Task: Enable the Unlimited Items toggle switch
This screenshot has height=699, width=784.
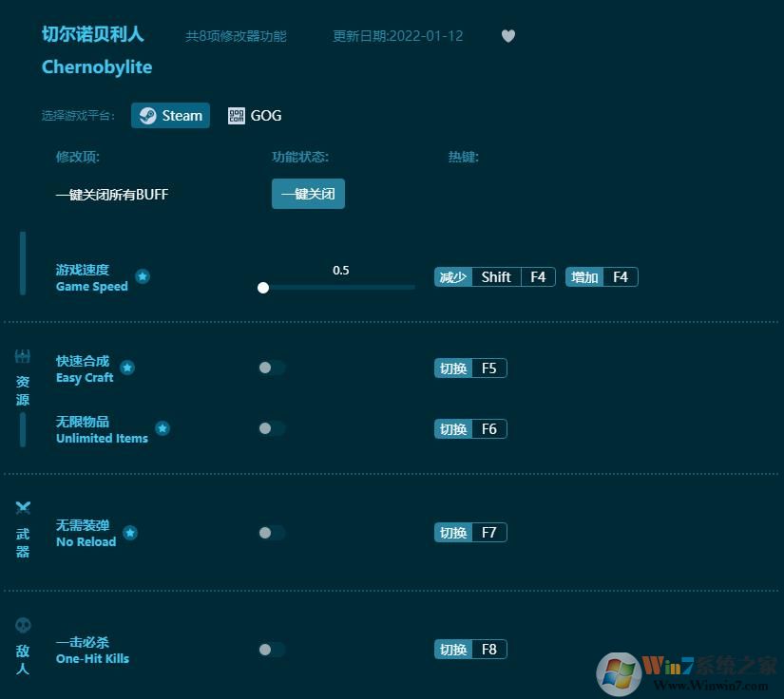Action: point(271,428)
